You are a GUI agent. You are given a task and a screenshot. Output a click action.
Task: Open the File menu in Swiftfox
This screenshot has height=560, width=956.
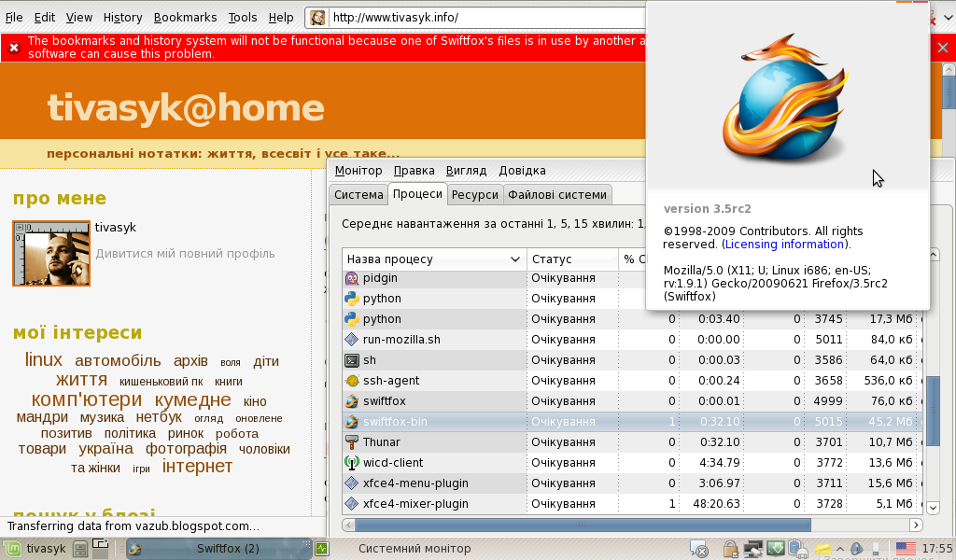tap(14, 18)
